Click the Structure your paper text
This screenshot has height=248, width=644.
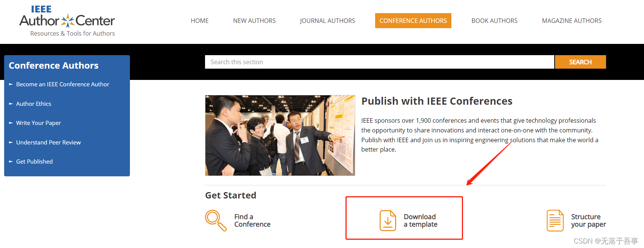coord(588,221)
